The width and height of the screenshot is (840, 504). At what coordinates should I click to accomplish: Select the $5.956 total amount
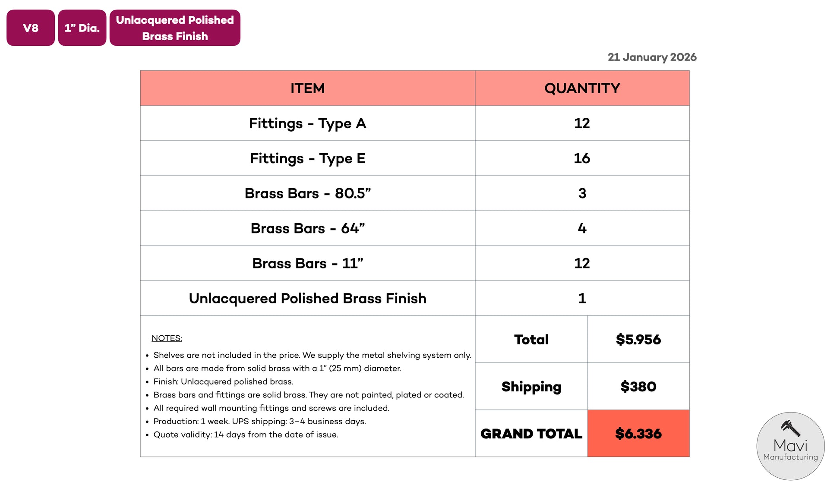638,340
